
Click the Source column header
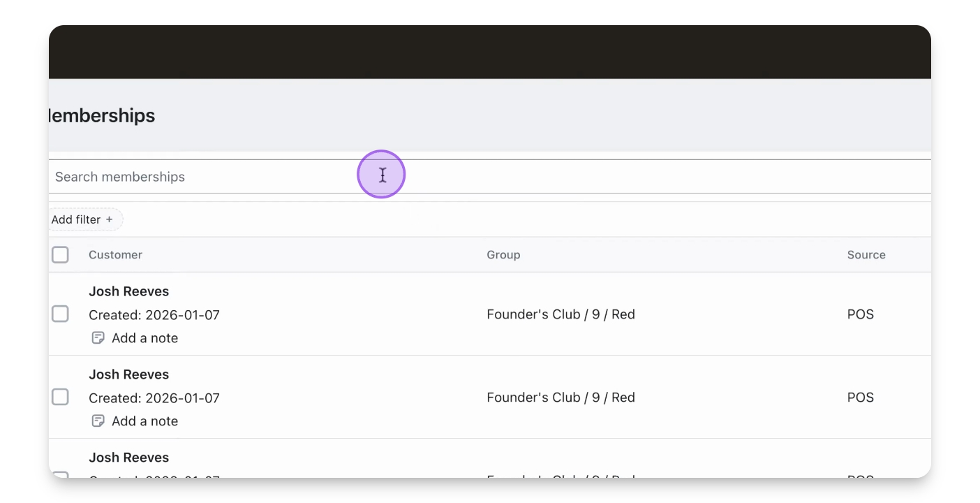point(866,255)
